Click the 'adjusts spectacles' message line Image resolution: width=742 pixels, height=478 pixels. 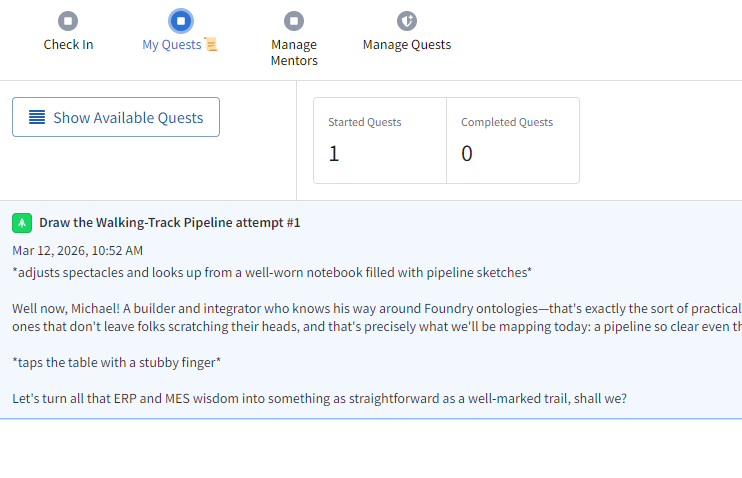tap(272, 272)
